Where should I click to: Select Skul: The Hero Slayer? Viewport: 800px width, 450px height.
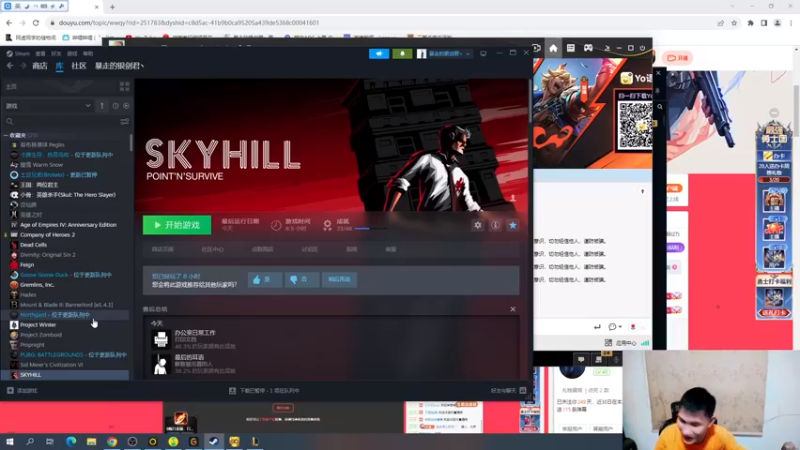click(x=67, y=195)
